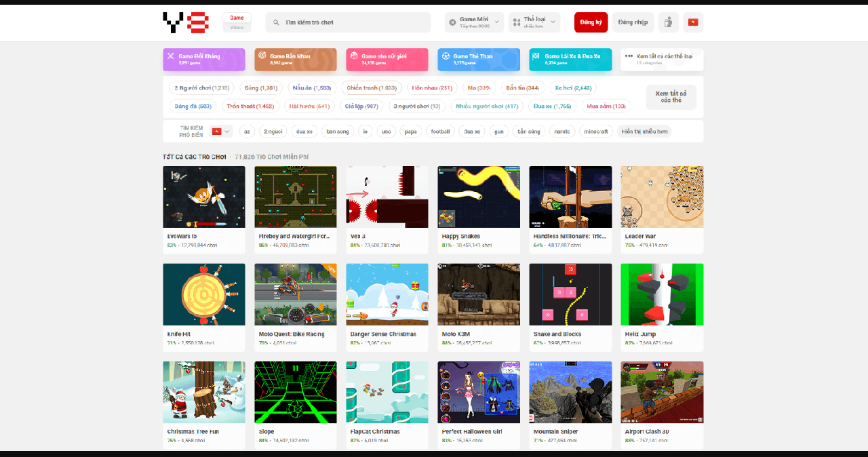This screenshot has height=457, width=868.
Task: Click the glove icon on Game Đối Kháng banner
Action: pyautogui.click(x=171, y=56)
